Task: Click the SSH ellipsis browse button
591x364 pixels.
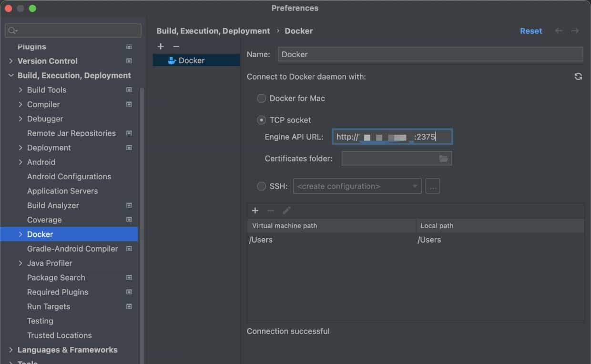Action: [x=432, y=186]
